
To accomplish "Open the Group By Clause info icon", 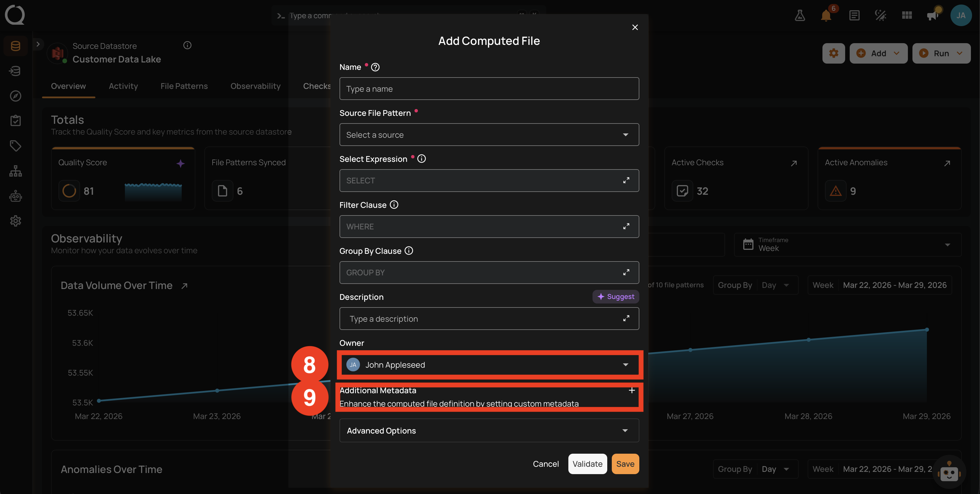I will (409, 251).
